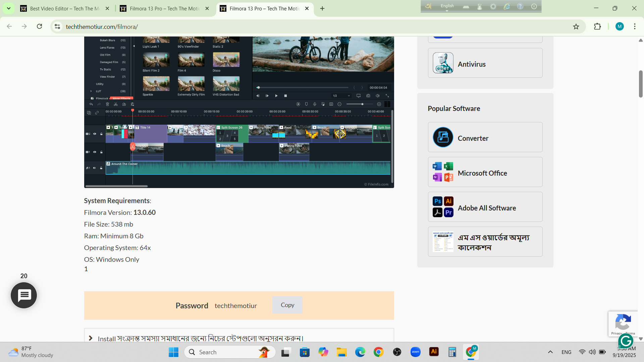Click the bookmark star icon
Image resolution: width=644 pixels, height=362 pixels.
pyautogui.click(x=576, y=27)
